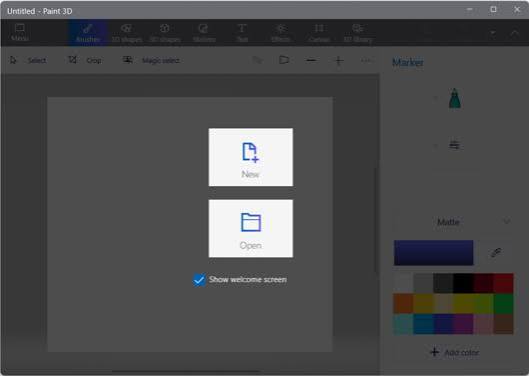Switch to the Canvas tab
Image resolution: width=529 pixels, height=376 pixels.
coord(319,33)
